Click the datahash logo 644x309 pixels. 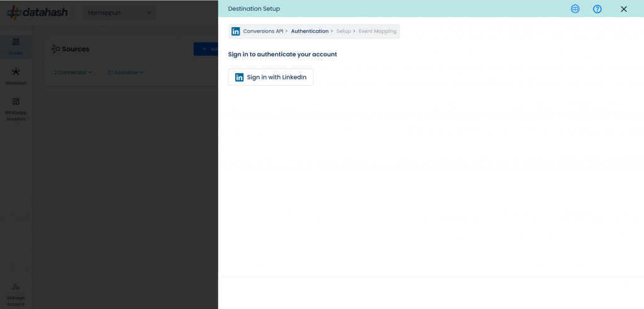37,13
